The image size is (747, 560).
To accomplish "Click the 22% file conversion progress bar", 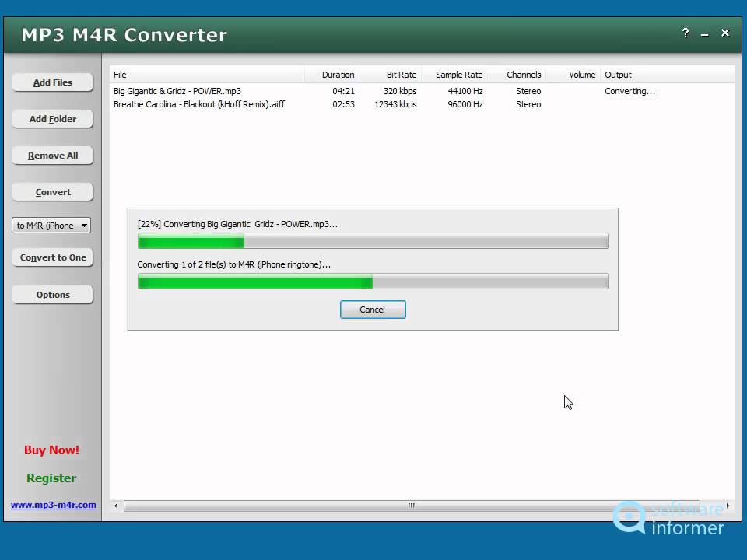I will tap(373, 241).
